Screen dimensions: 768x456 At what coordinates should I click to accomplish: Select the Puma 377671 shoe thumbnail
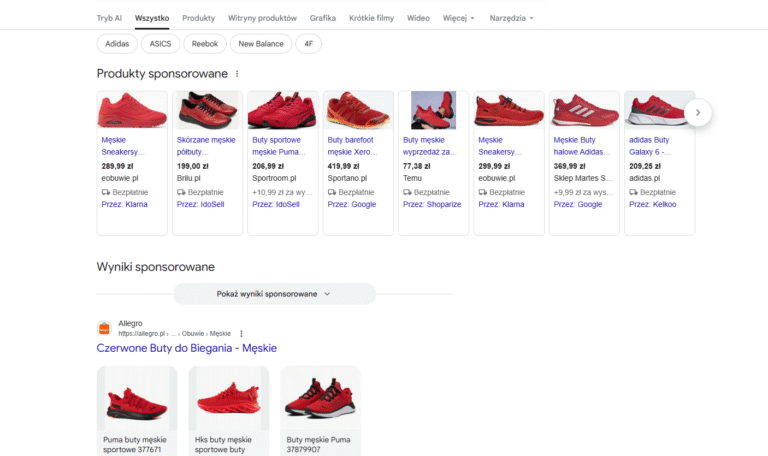(x=137, y=398)
